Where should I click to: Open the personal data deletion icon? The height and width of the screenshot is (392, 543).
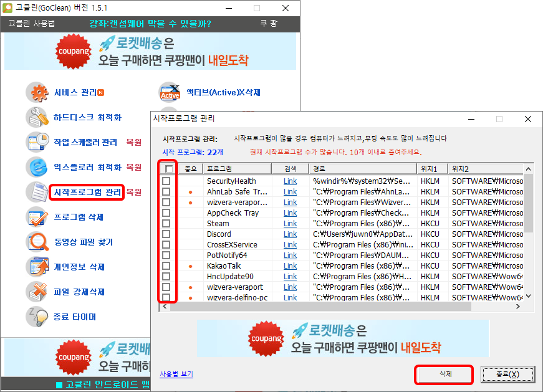[x=37, y=267]
